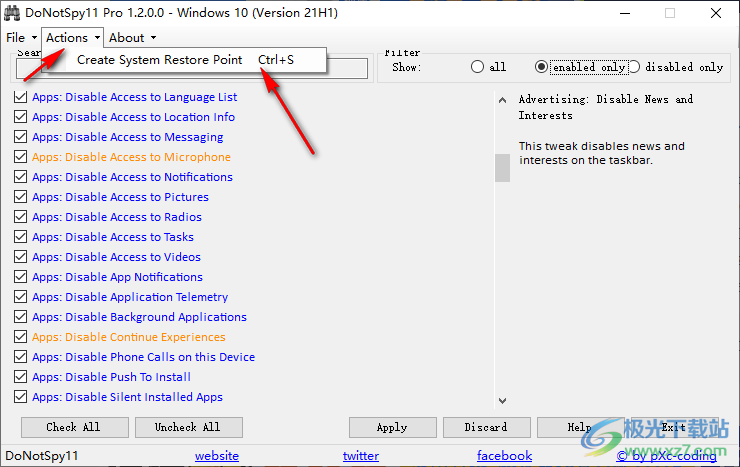Open the facebook link
The image size is (740, 467).
[505, 456]
